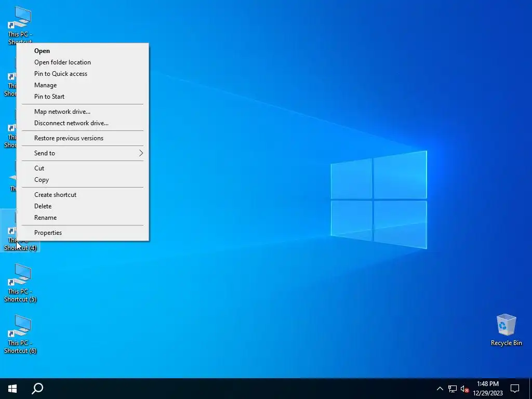Select Pin to Start
The height and width of the screenshot is (399, 532).
click(x=83, y=97)
